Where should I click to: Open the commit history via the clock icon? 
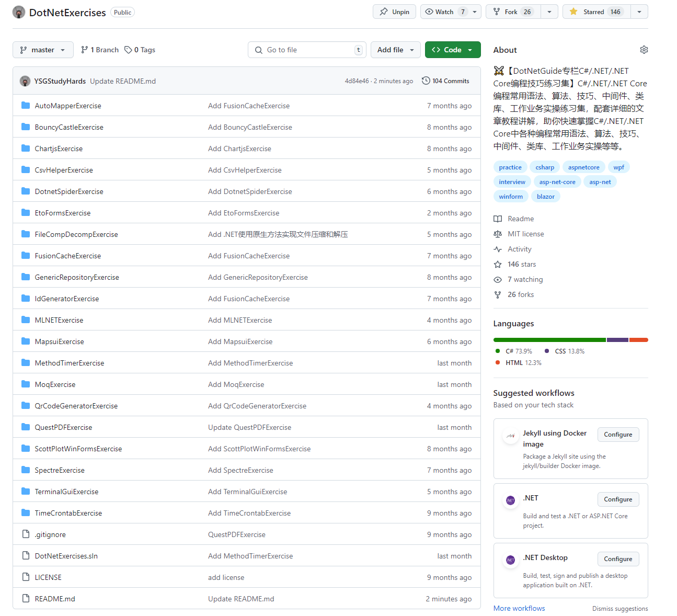pos(426,81)
